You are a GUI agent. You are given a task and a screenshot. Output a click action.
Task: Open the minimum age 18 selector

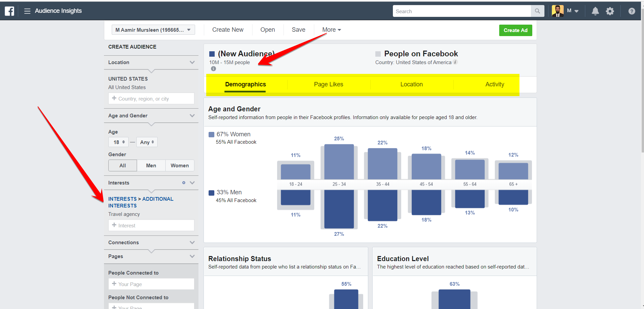click(x=118, y=142)
